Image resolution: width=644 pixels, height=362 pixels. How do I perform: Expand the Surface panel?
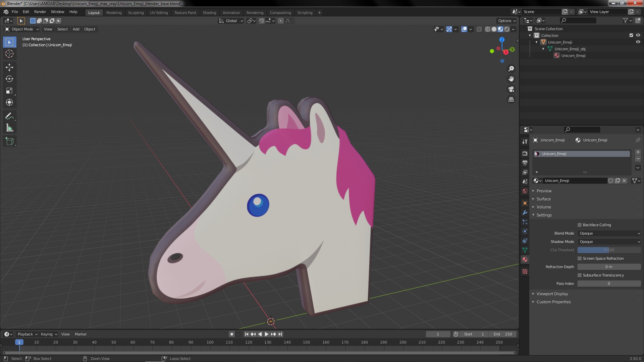(543, 199)
